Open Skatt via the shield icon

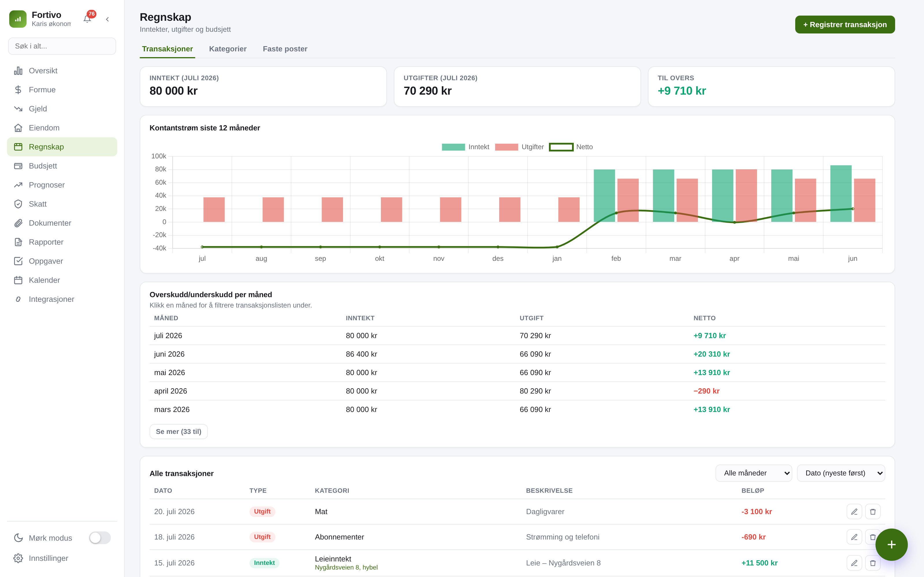(18, 204)
